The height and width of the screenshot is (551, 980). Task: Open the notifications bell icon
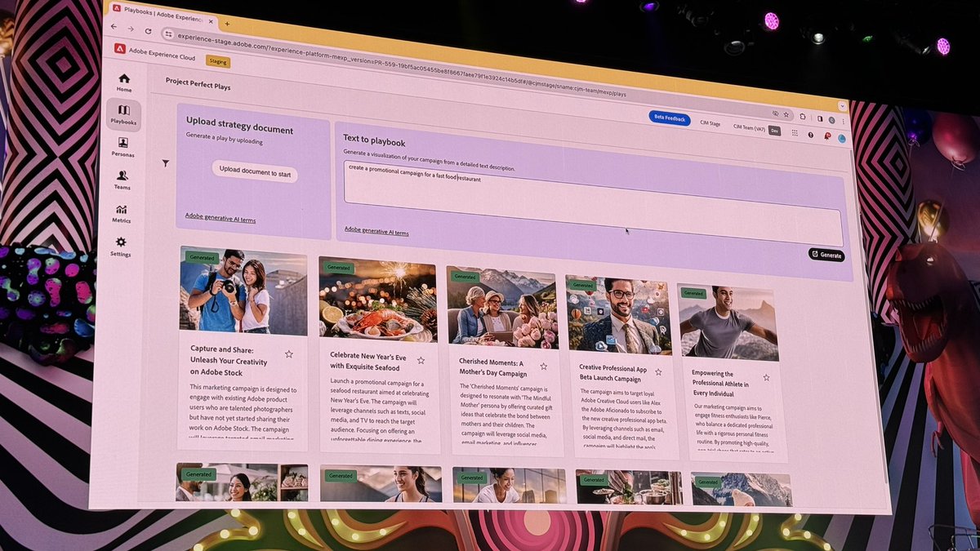pos(826,136)
